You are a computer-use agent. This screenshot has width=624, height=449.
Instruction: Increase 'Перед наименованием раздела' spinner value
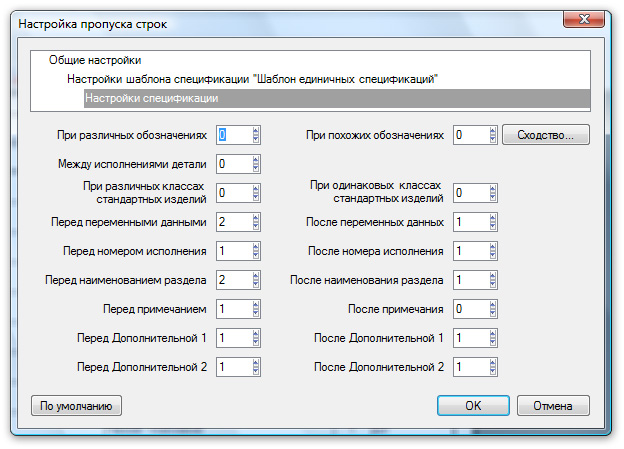point(256,275)
